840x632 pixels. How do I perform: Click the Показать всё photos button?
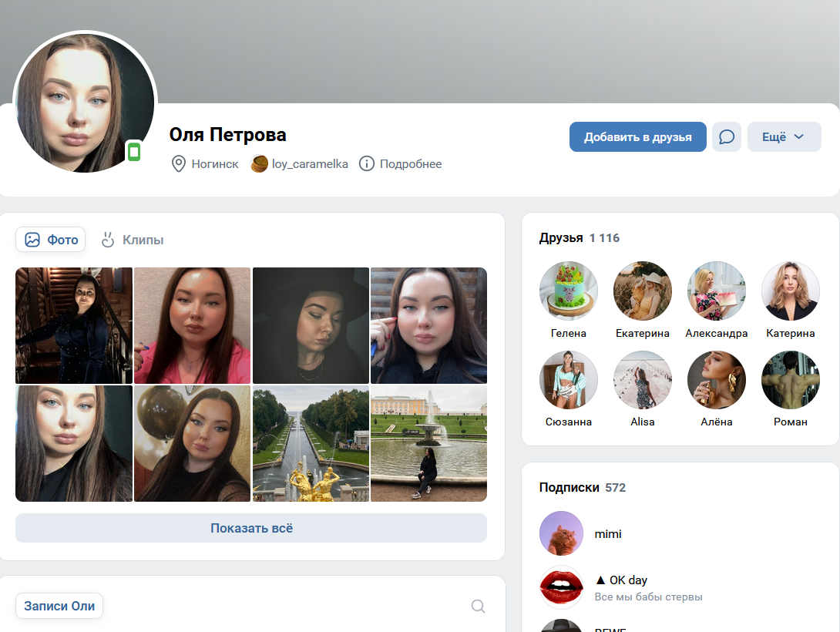pyautogui.click(x=251, y=528)
